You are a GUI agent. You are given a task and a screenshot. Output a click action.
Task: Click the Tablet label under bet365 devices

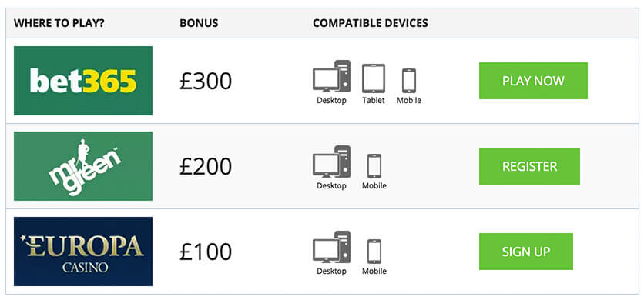click(374, 100)
